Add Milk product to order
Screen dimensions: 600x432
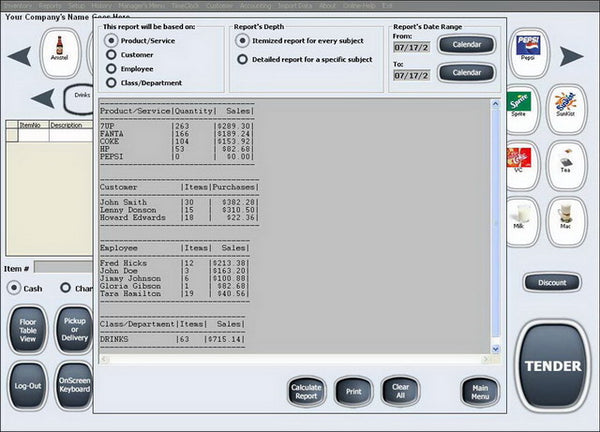521,221
